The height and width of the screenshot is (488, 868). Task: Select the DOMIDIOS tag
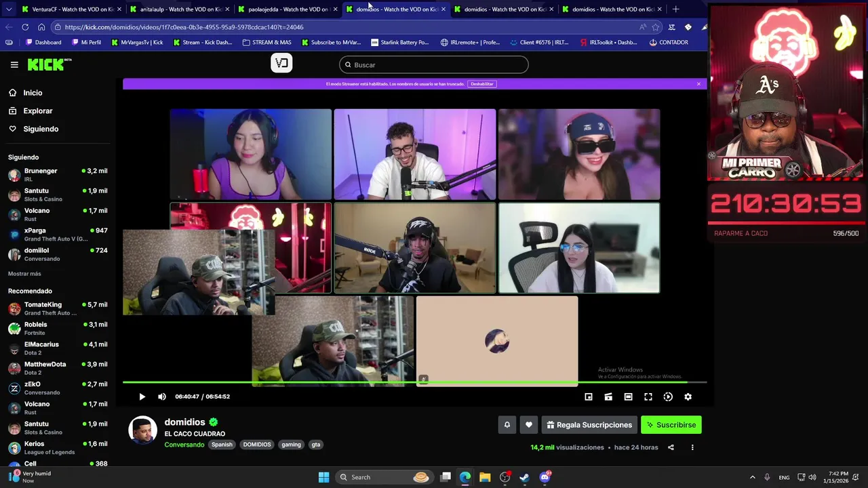(257, 445)
